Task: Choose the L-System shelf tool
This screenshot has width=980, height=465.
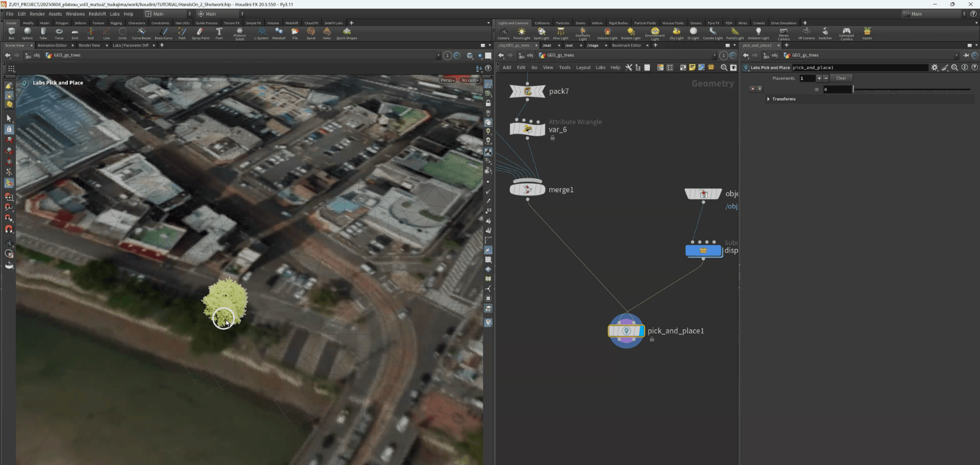Action: pyautogui.click(x=262, y=33)
